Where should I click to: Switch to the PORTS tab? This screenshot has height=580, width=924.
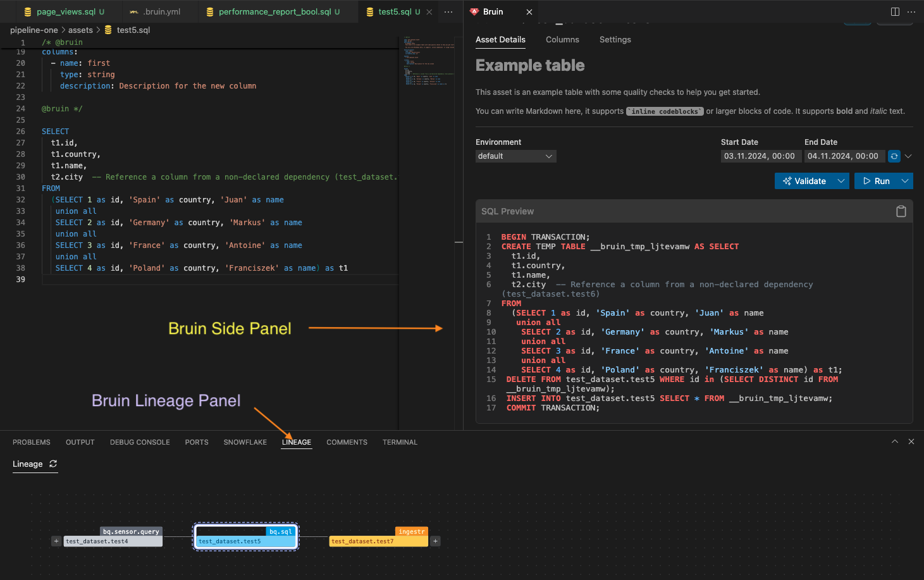pos(197,442)
